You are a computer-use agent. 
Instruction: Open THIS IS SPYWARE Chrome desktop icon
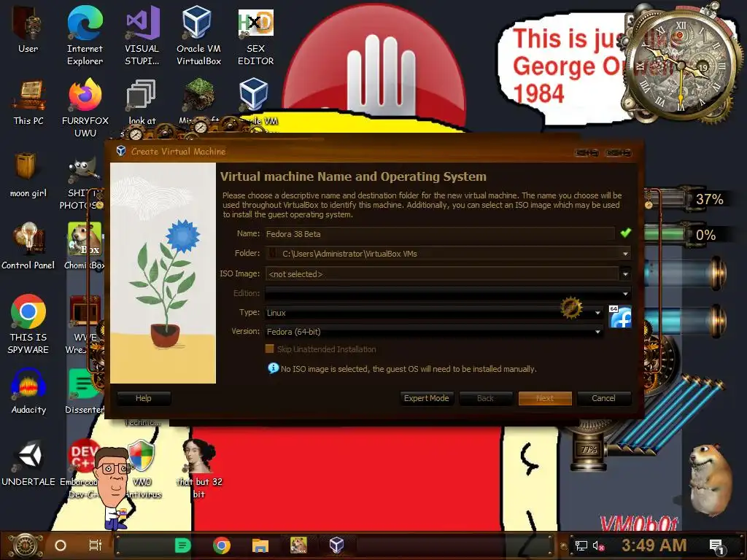28,324
